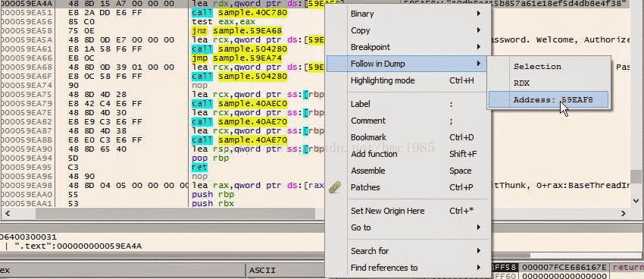Click bytes '85 C0' in disassembly
This screenshot has width=644, height=279.
click(81, 21)
